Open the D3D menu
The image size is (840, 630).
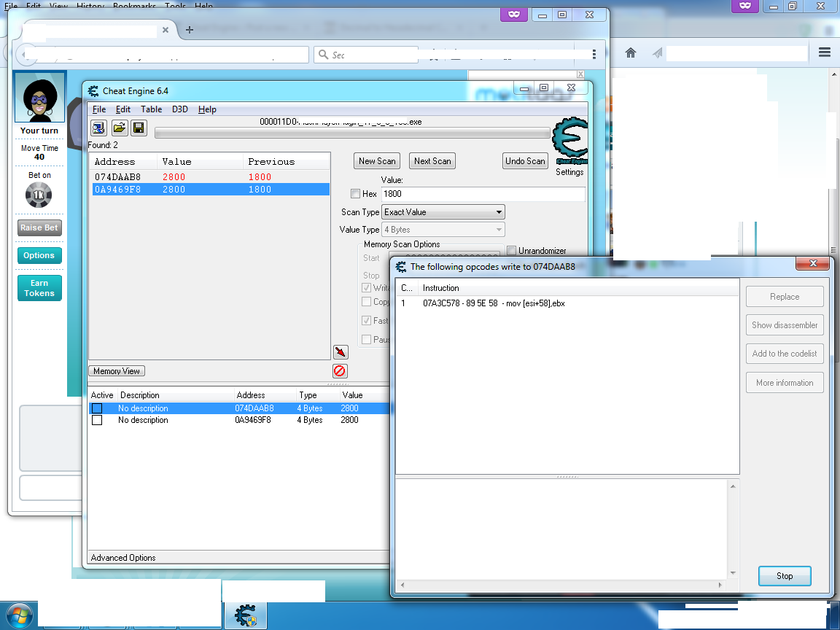click(x=179, y=109)
